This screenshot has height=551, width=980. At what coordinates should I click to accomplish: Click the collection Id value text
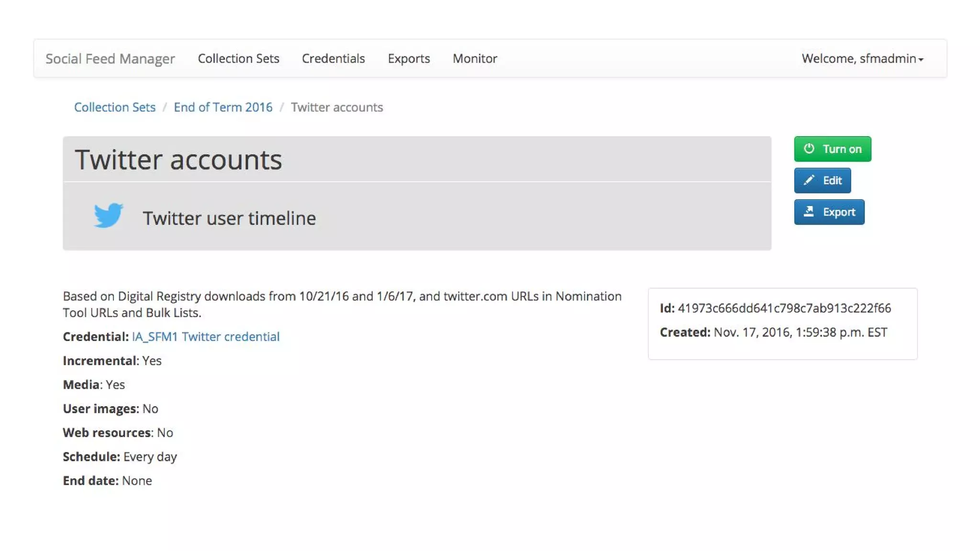[x=784, y=309]
